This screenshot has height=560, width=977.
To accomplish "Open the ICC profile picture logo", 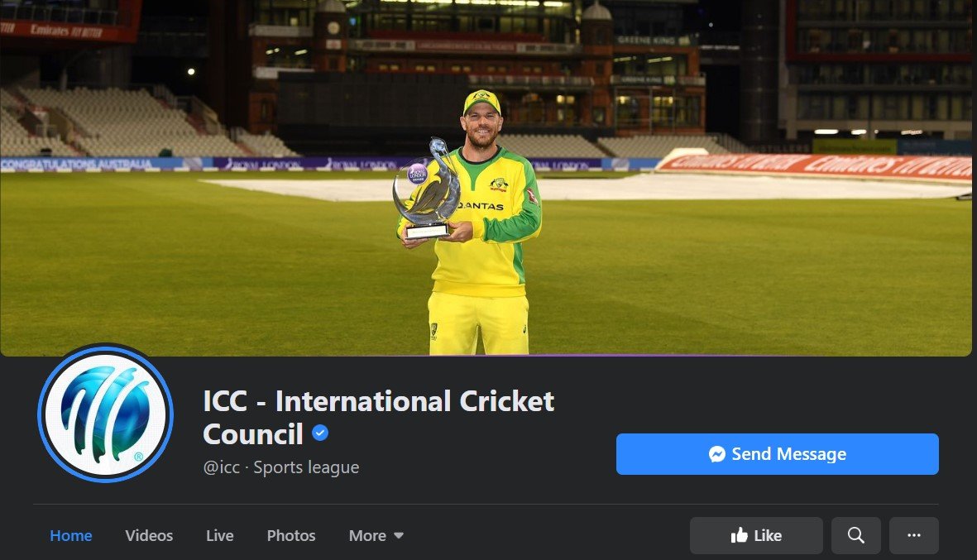I will point(105,414).
